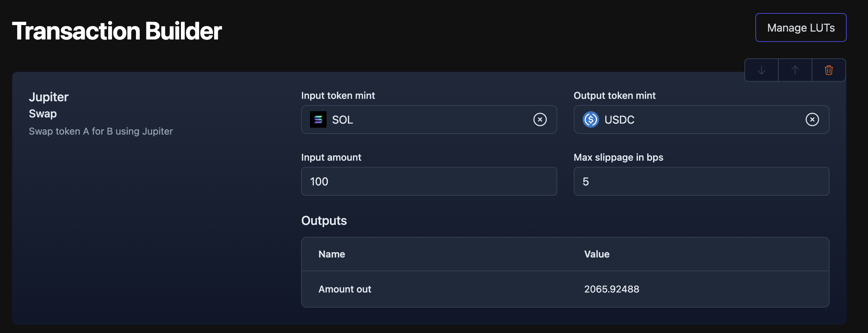The image size is (868, 333).
Task: Click the 'Swap token A for B' description
Action: (101, 131)
